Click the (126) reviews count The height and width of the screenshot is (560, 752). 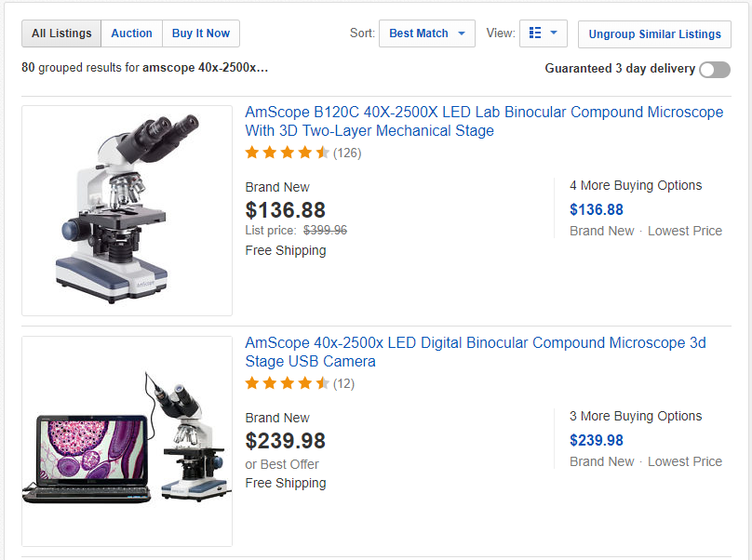pos(347,153)
